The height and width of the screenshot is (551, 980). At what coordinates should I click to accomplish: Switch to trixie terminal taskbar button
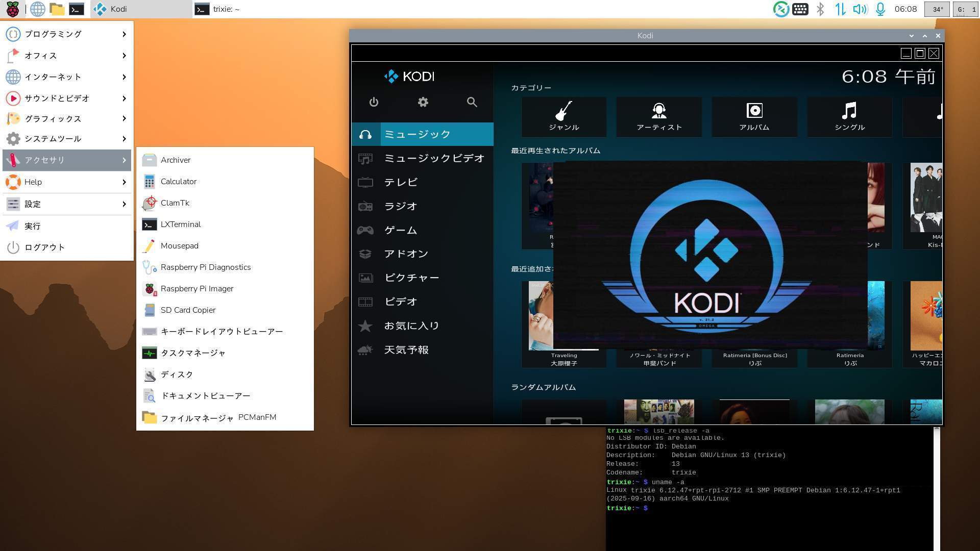point(218,9)
